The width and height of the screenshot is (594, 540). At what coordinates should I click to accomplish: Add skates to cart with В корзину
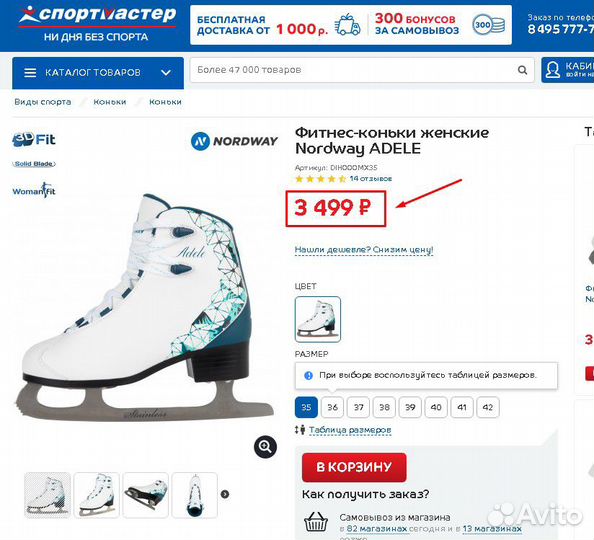click(354, 467)
